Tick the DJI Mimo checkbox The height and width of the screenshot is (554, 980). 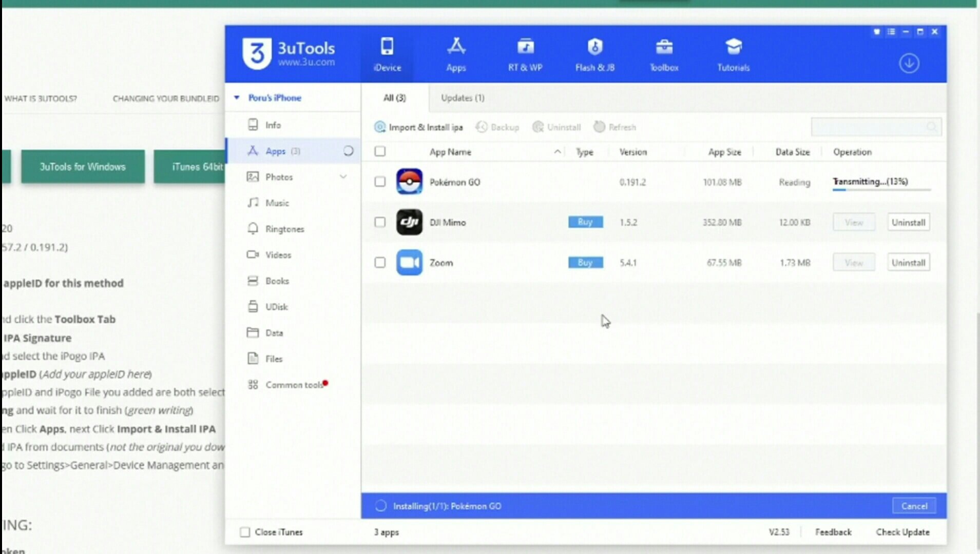380,222
